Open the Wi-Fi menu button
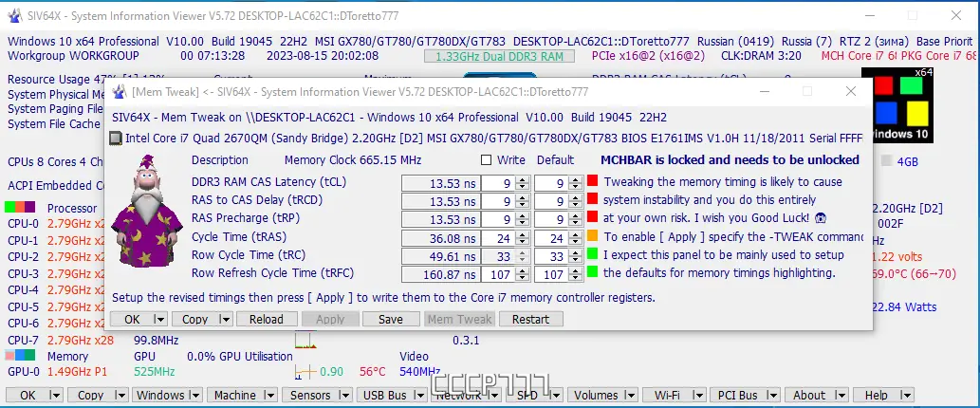The width and height of the screenshot is (980, 408). click(674, 395)
